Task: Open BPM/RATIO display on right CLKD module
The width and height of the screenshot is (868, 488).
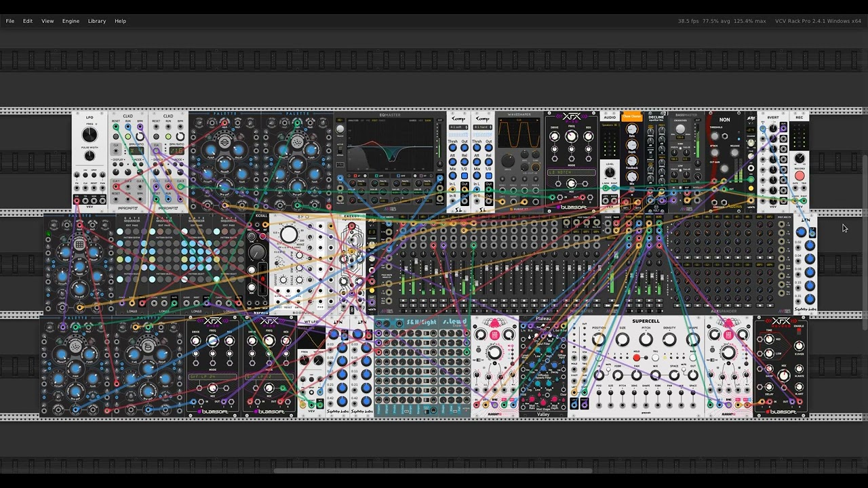Action: point(176,151)
